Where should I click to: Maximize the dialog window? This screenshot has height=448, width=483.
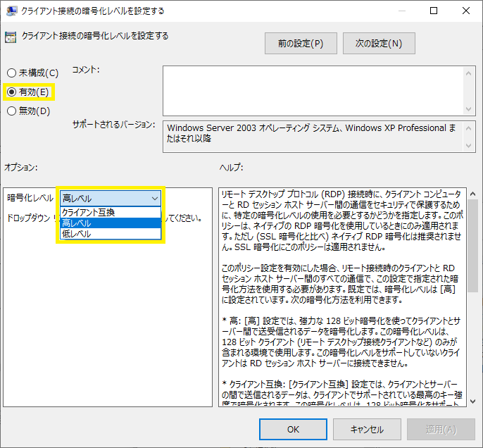(x=434, y=11)
